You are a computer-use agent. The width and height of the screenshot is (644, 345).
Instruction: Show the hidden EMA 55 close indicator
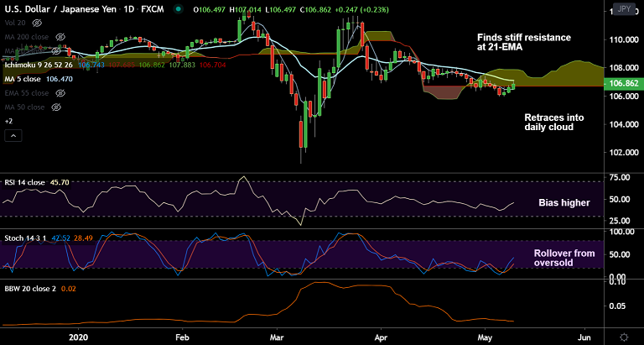[60, 93]
